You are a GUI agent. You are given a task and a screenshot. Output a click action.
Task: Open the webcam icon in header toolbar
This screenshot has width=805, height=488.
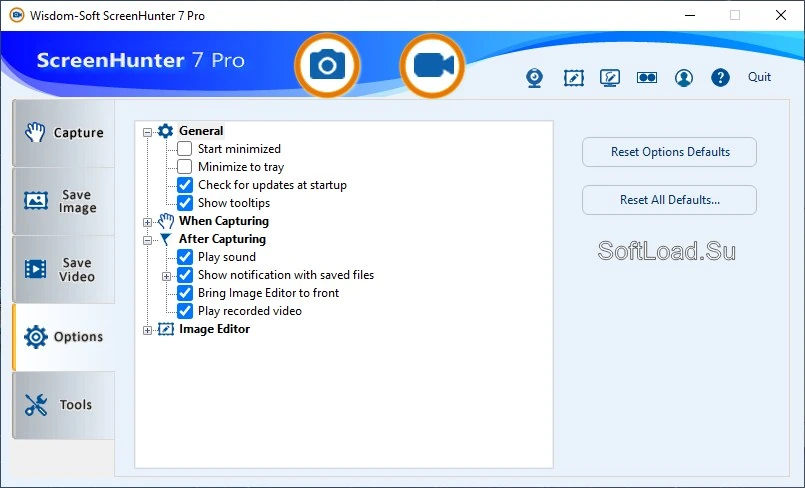pyautogui.click(x=534, y=77)
